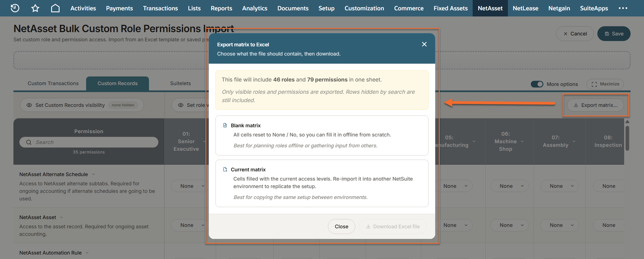The width and height of the screenshot is (644, 259).
Task: Expand the NetAsset Alternate Schedule row chevron
Action: [94, 174]
